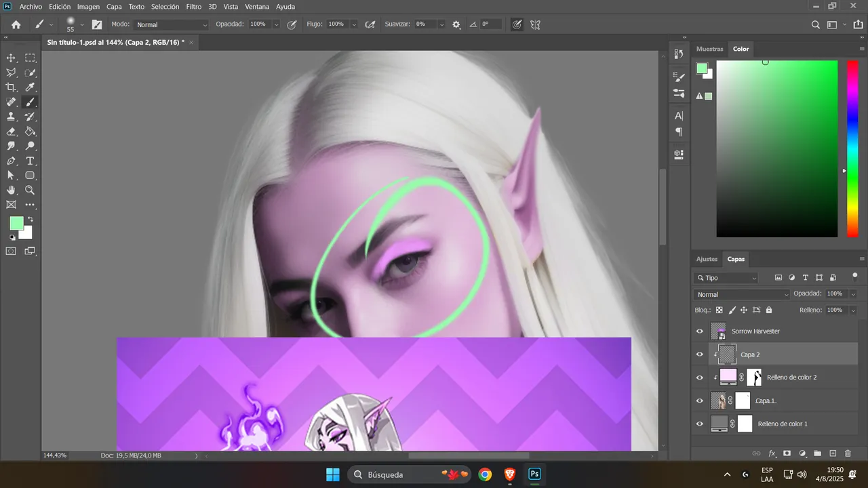Select the Capa 2 layer thumbnail
The image size is (868, 488).
pos(727,354)
